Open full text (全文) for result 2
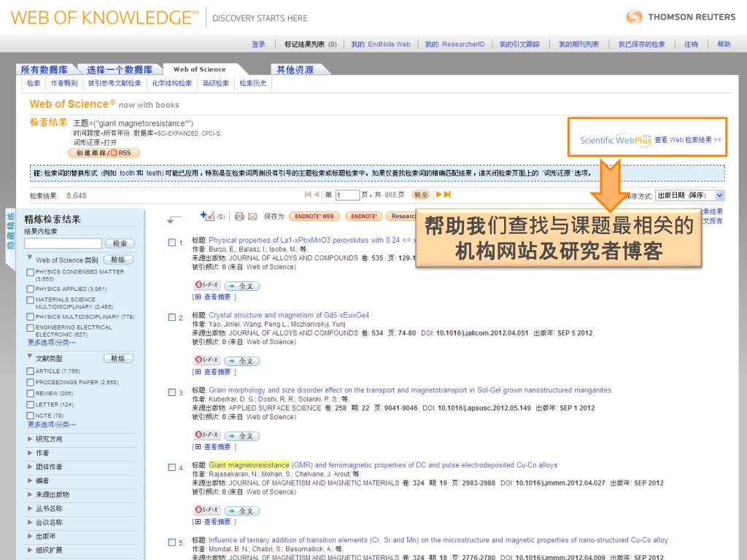This screenshot has width=747, height=560. (x=242, y=360)
